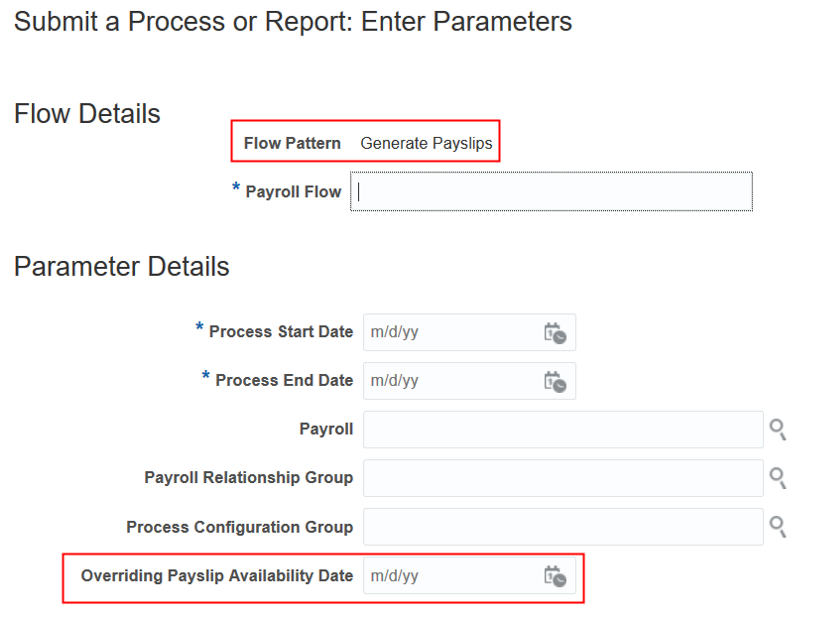This screenshot has width=822, height=626.
Task: Click the Submit a Process or Report title
Action: (x=293, y=22)
